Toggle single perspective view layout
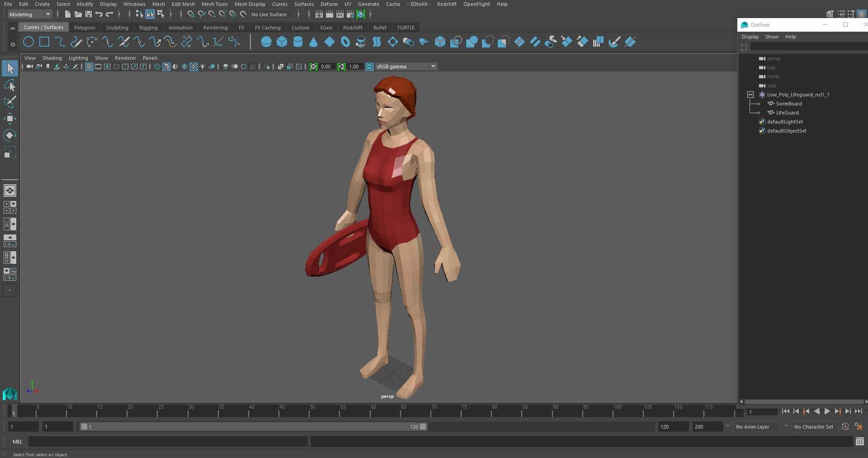The height and width of the screenshot is (458, 868). pyautogui.click(x=10, y=191)
